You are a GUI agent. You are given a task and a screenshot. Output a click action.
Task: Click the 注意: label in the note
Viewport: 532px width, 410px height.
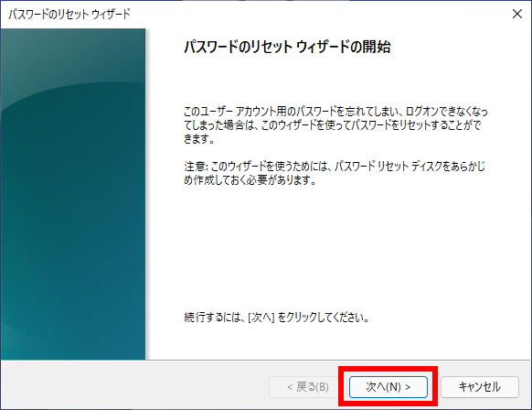coord(195,167)
